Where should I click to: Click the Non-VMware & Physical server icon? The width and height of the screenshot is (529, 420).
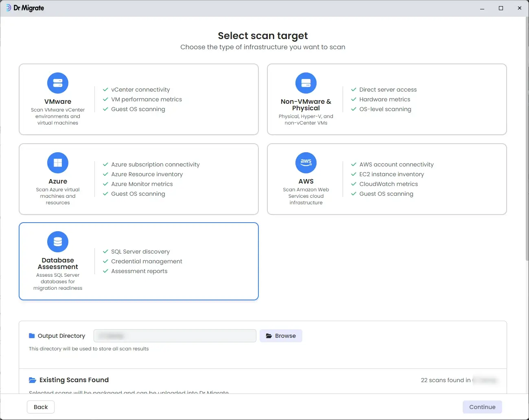306,83
